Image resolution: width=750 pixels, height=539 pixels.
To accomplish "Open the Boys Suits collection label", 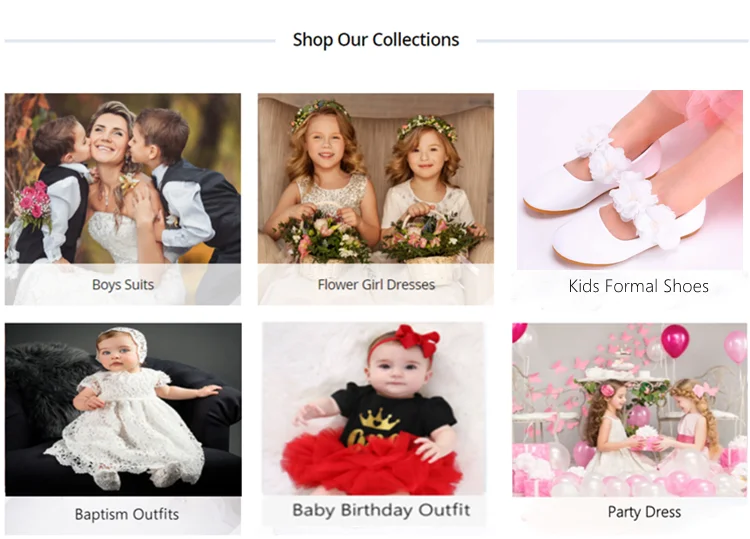I will click(x=123, y=285).
